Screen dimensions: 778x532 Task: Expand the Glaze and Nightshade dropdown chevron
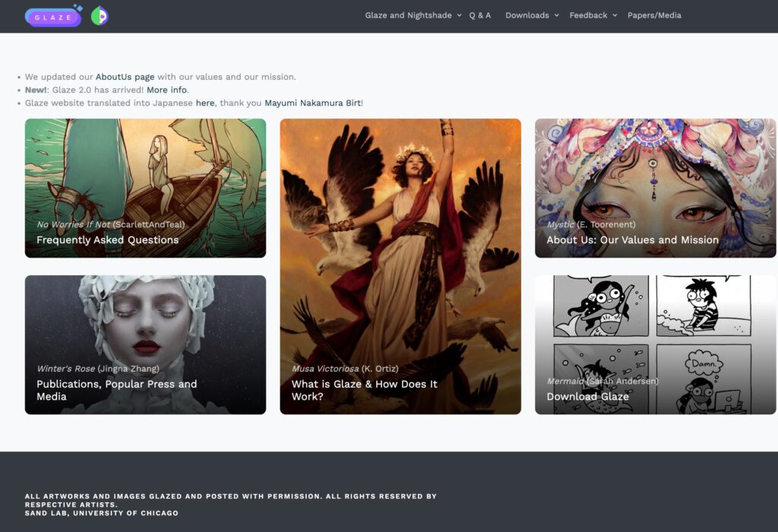pos(459,15)
